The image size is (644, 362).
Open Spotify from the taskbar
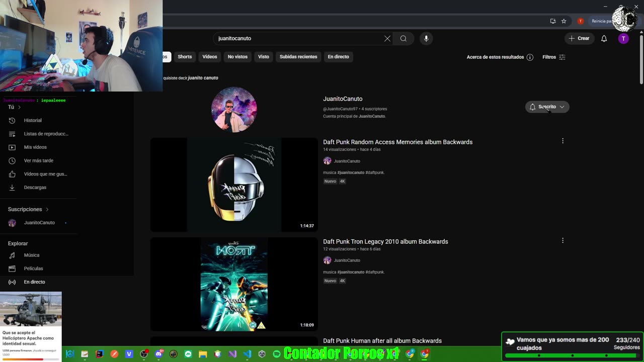click(276, 354)
